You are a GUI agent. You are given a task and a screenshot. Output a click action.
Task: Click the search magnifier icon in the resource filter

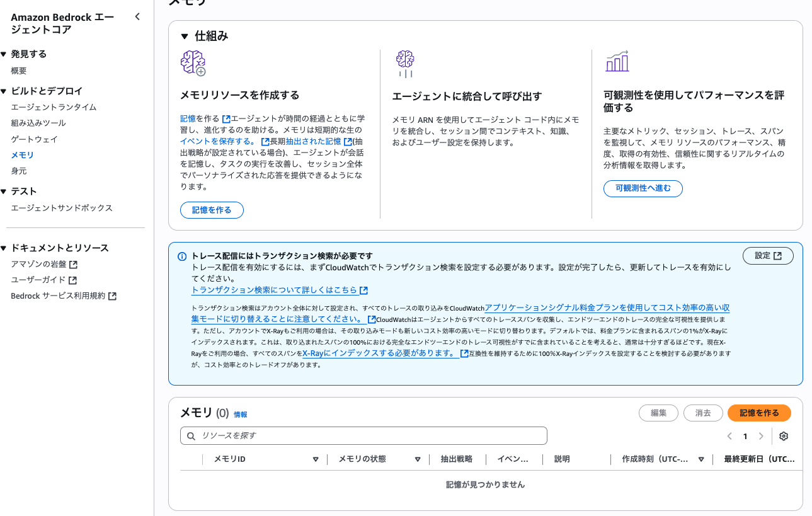(191, 436)
